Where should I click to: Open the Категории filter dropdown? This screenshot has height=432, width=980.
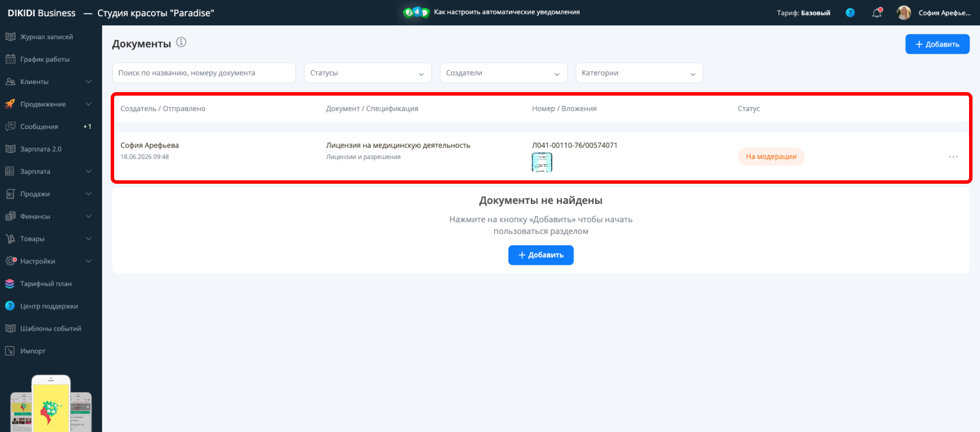pyautogui.click(x=639, y=73)
